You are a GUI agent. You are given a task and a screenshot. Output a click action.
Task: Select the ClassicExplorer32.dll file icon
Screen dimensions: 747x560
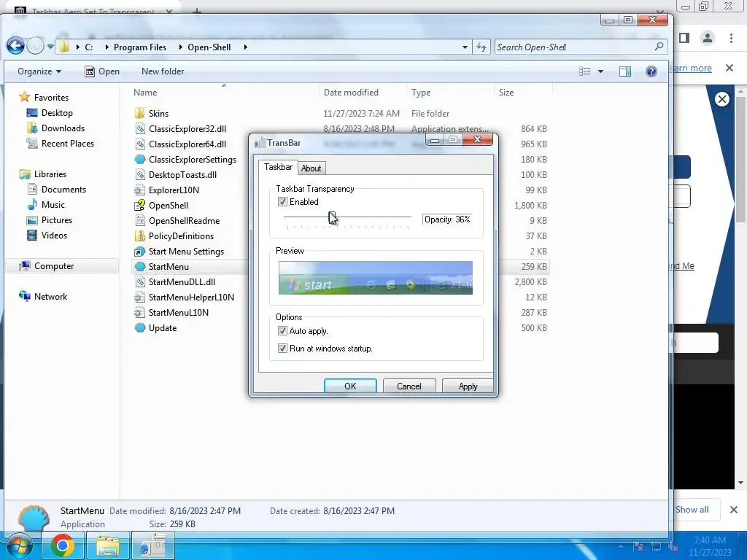click(x=139, y=128)
